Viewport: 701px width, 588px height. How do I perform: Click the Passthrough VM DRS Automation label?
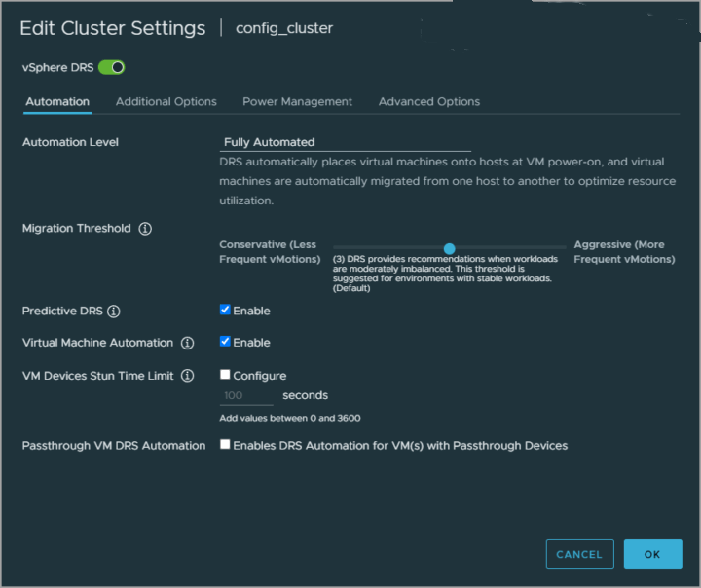(114, 446)
